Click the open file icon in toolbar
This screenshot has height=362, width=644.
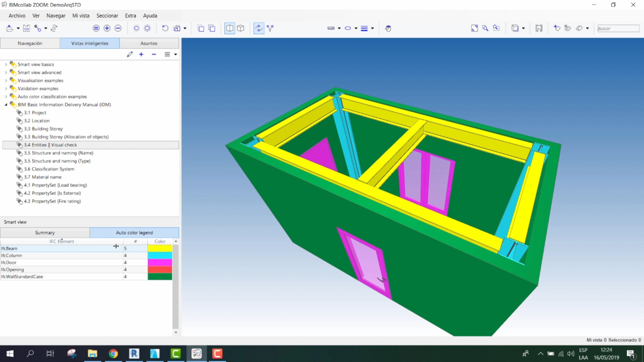[x=10, y=28]
